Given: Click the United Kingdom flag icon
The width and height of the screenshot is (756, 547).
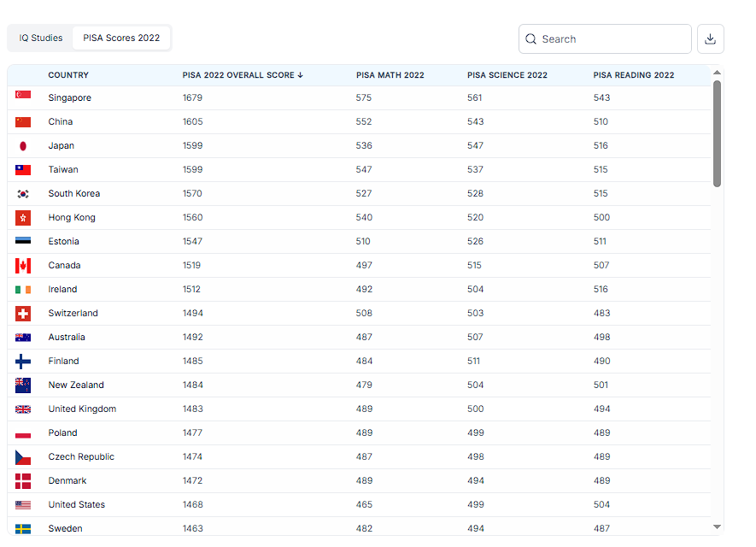Looking at the screenshot, I should coord(23,409).
